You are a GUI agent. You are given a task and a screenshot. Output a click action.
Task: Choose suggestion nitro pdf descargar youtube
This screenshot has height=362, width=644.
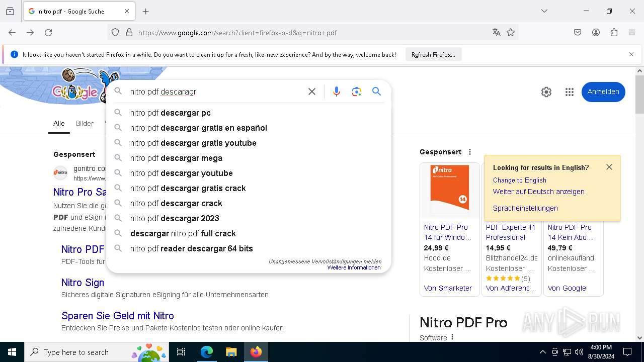point(249,173)
